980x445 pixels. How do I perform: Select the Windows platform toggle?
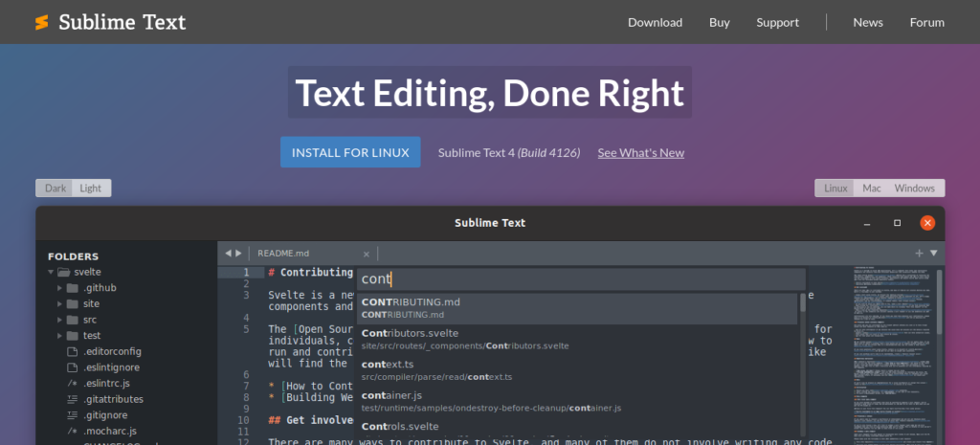point(914,189)
